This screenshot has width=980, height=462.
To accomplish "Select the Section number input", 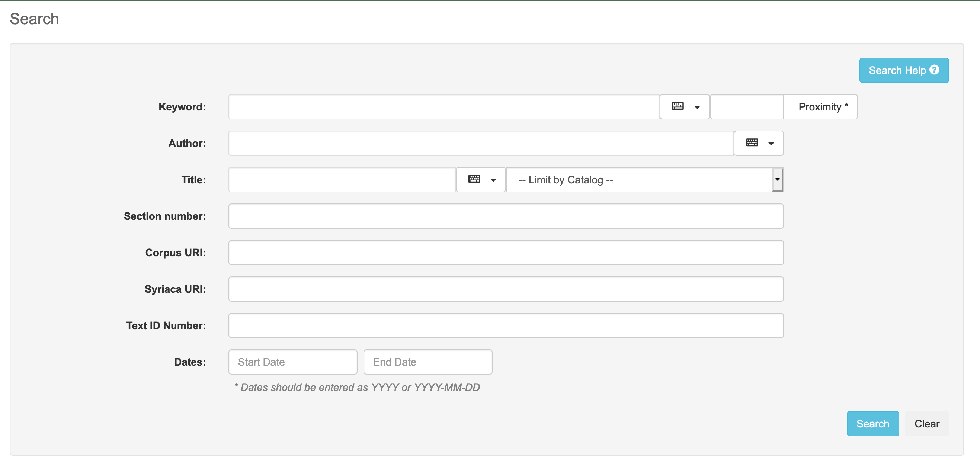I will pos(506,216).
